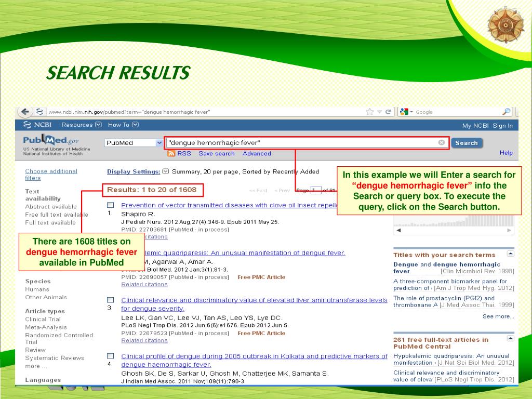
Task: Open the Advanced search link
Action: (257, 153)
